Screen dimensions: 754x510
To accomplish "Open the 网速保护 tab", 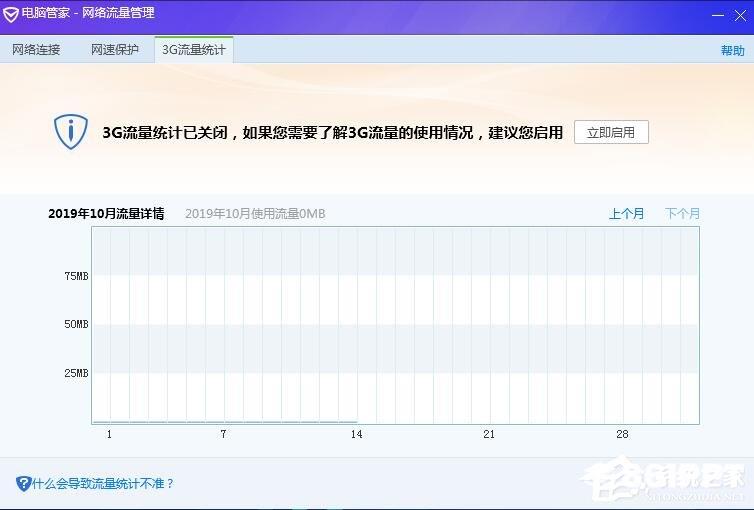I will [115, 50].
